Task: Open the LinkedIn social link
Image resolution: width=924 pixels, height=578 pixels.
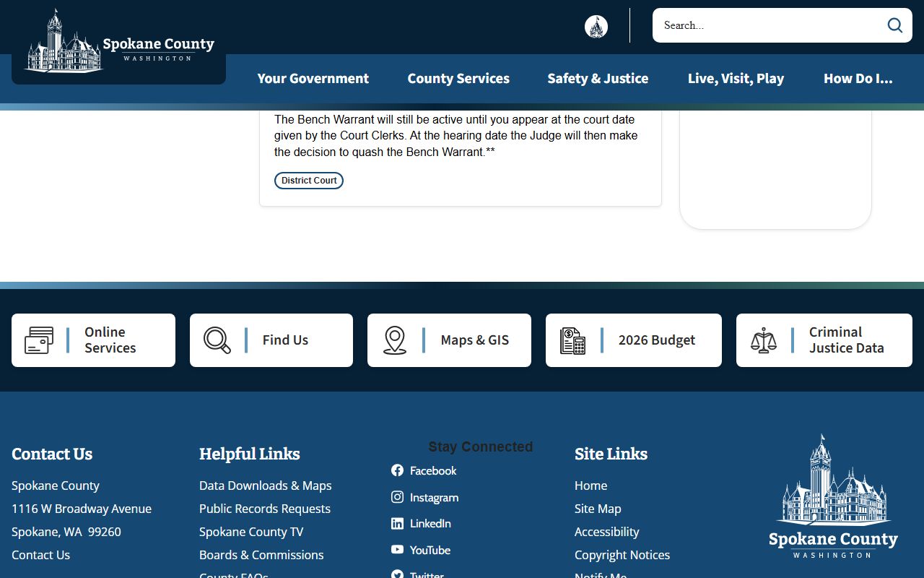Action: pyautogui.click(x=421, y=523)
